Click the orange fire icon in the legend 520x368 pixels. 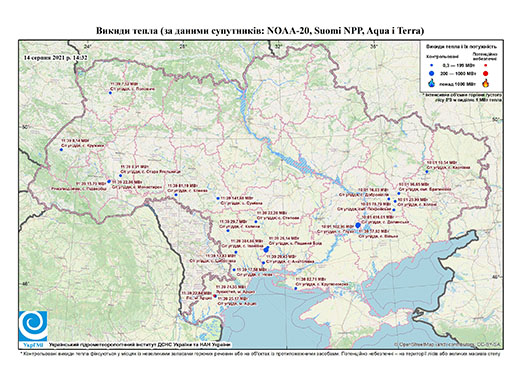pos(486,83)
